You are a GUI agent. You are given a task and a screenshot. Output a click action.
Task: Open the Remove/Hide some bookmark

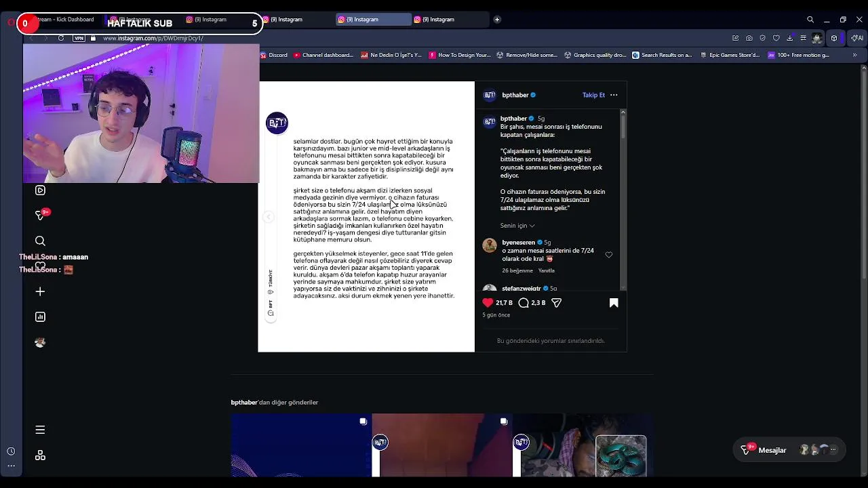527,55
